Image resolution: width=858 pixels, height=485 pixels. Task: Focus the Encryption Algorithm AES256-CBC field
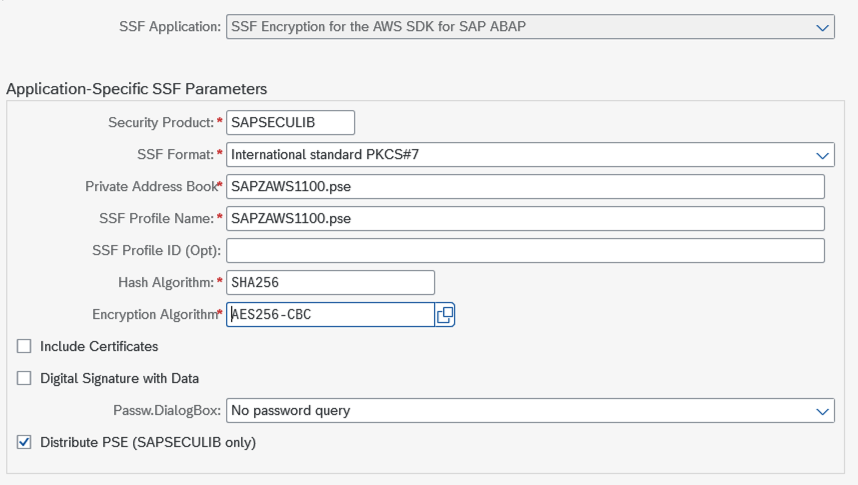329,314
